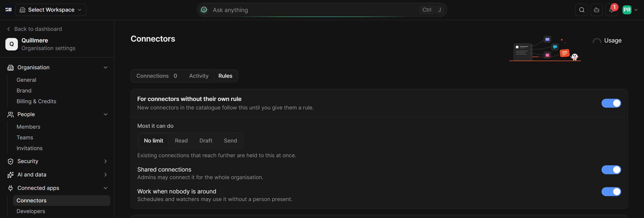Expand the AI and data chevron
Viewport: 644px width, 218px height.
point(106,175)
